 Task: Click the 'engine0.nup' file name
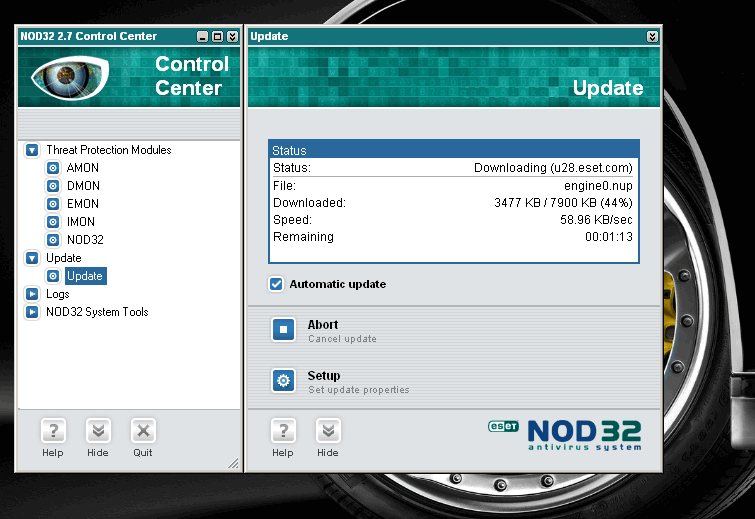click(x=599, y=186)
